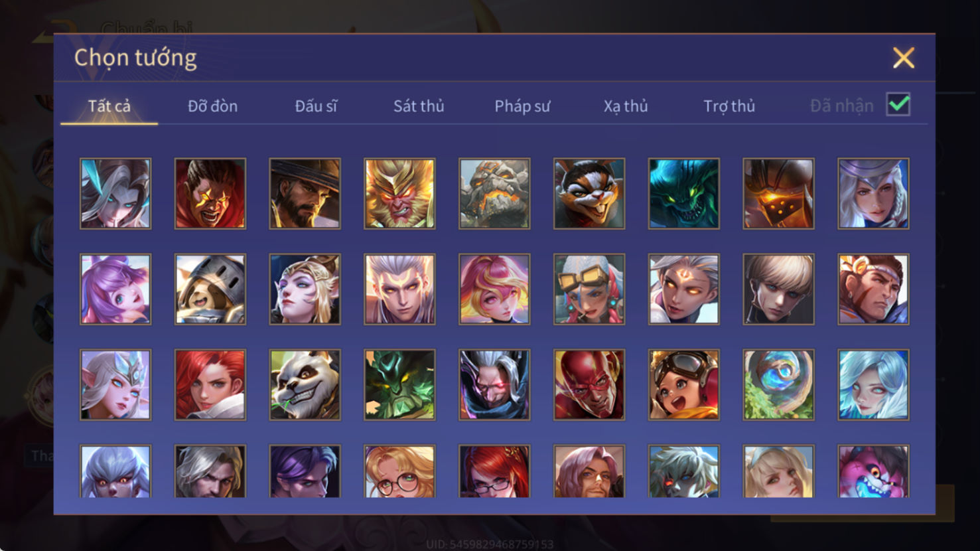
Task: Toggle the Đã nhận checkbox
Action: 898,105
